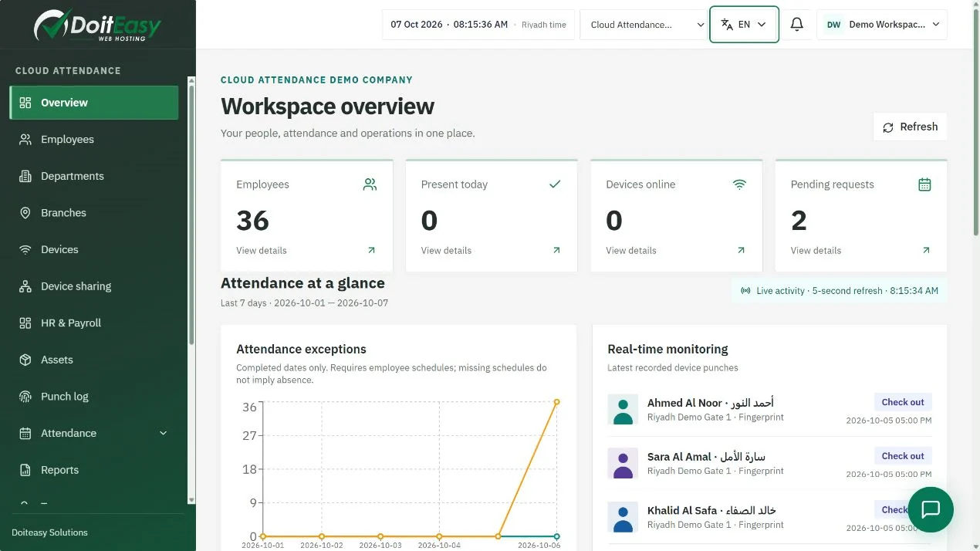Click the Cloud Attendance Demo Company label
Screen dimensions: 980x551
[316, 79]
